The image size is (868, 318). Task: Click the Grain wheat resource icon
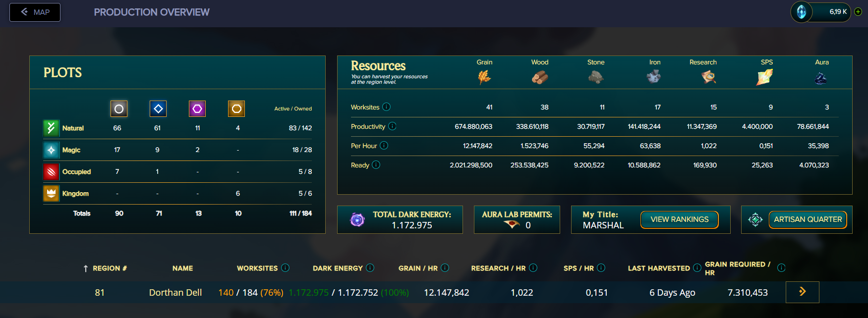(484, 77)
